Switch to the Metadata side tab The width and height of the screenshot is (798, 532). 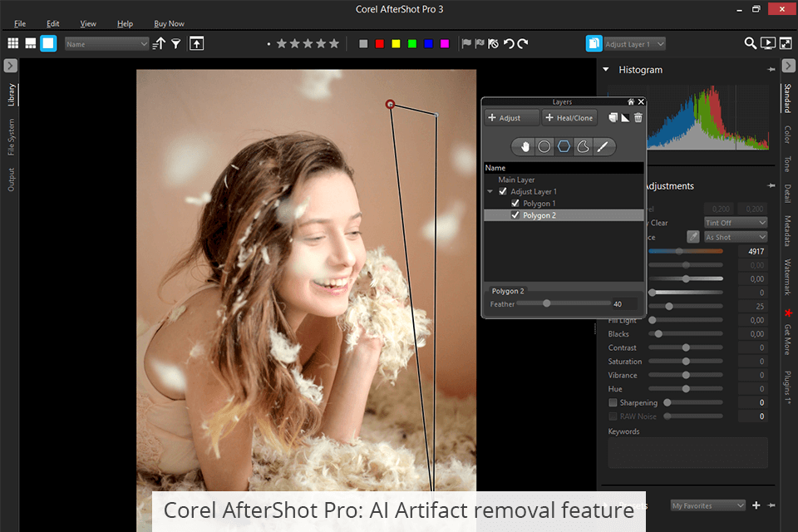786,231
